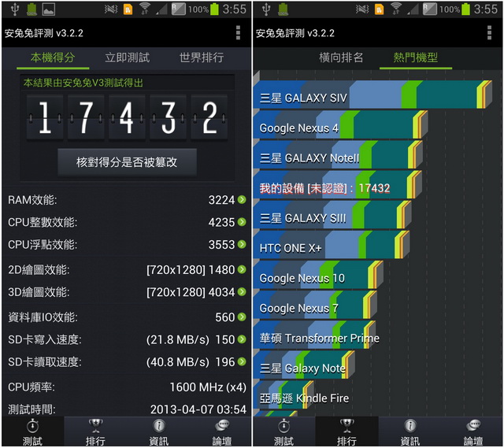The image size is (504, 448).
Task: Select 亞馬遜 Kindle Fire ranking bar
Action: 283,395
